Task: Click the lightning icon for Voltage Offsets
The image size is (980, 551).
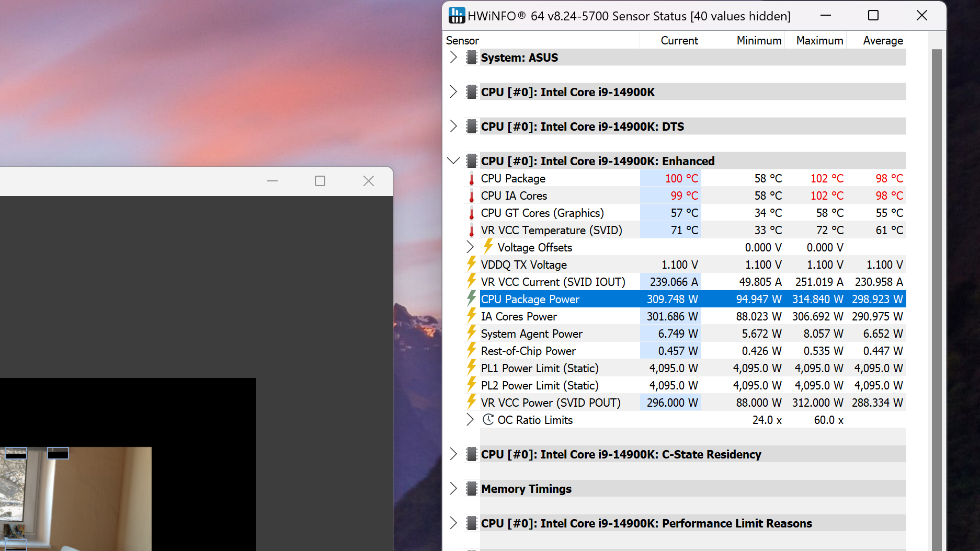Action: click(488, 246)
